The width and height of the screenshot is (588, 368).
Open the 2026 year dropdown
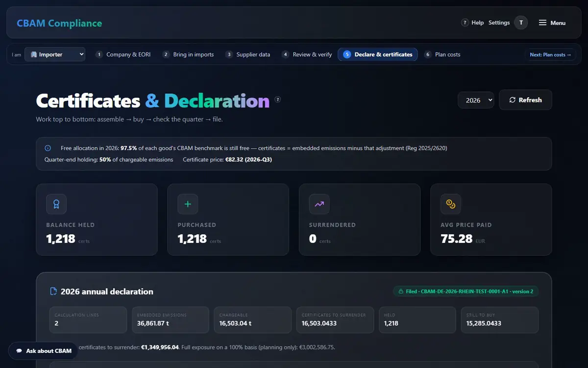click(x=476, y=100)
